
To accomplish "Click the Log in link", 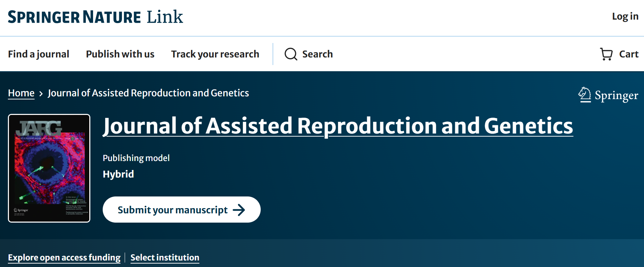I will [625, 17].
